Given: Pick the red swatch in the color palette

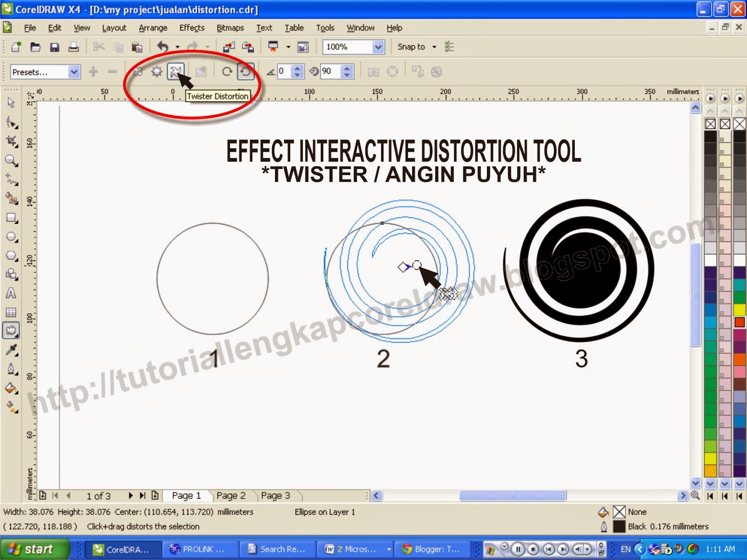Looking at the screenshot, I should (x=740, y=322).
